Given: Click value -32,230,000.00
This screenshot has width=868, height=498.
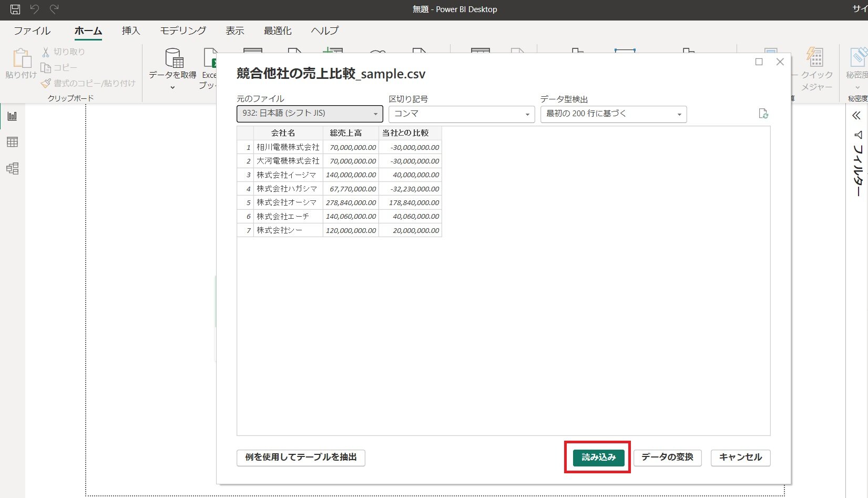Looking at the screenshot, I should (x=410, y=189).
